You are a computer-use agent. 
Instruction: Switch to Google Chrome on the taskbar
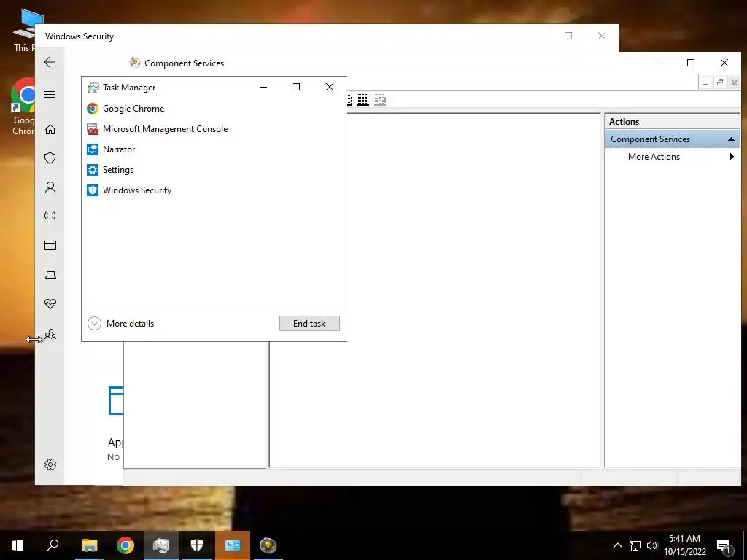click(x=125, y=545)
